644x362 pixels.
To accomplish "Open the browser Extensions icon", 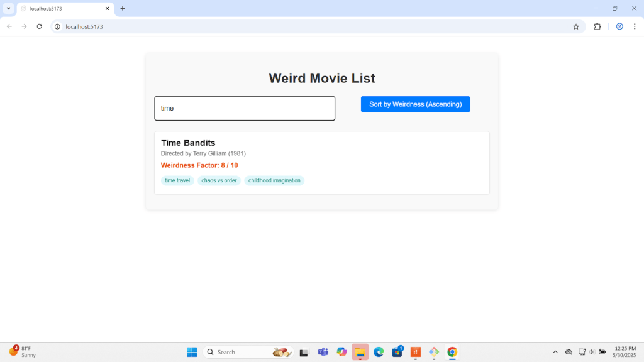I will click(597, 26).
